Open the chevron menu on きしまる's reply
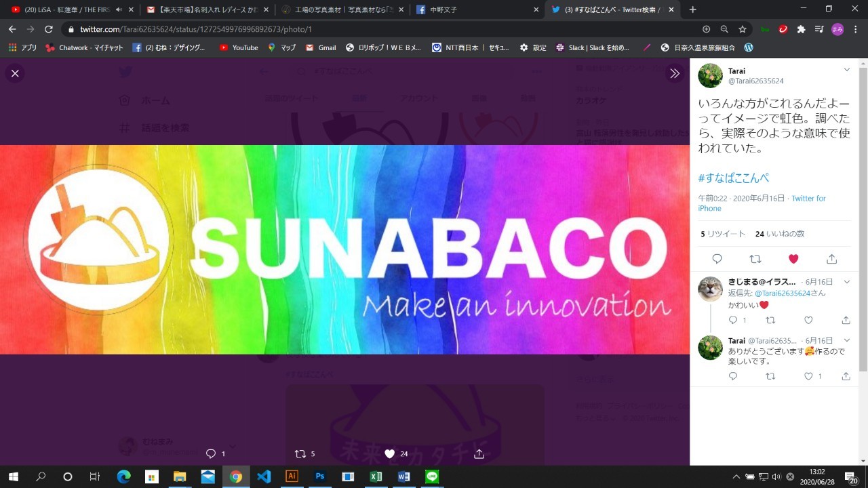 (846, 282)
